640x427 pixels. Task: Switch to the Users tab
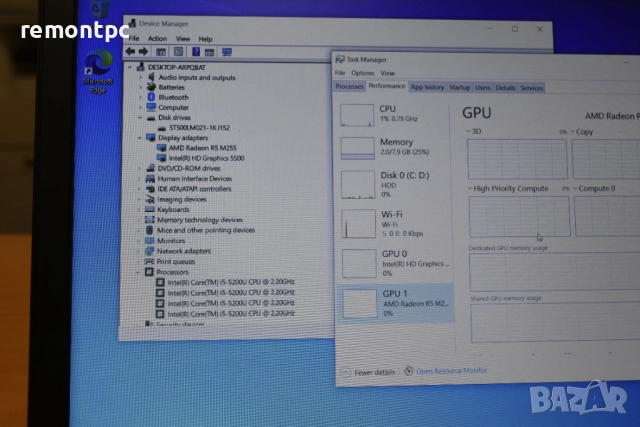click(x=482, y=88)
